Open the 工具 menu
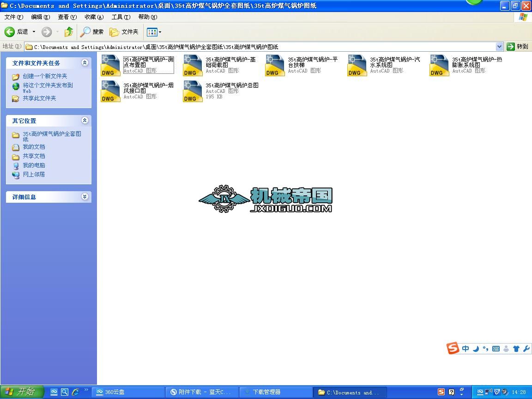Screen dimensions: 532x399 pyautogui.click(x=121, y=17)
